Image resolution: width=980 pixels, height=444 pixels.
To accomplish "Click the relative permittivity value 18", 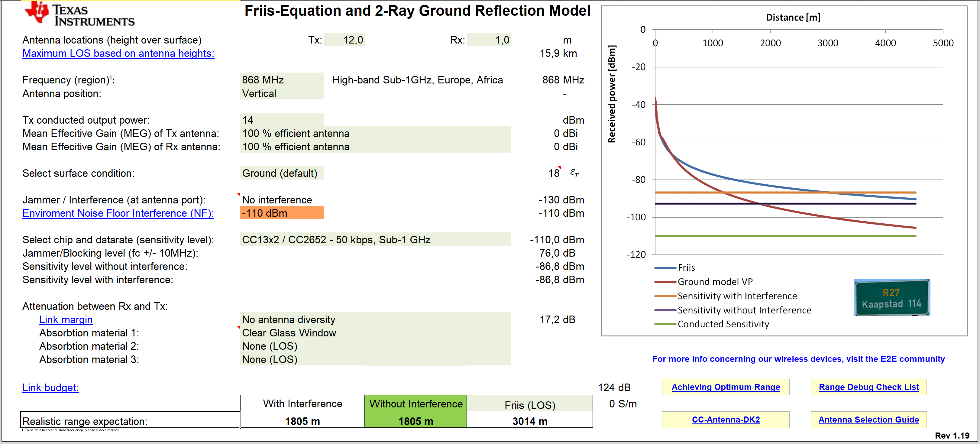I will tap(554, 173).
